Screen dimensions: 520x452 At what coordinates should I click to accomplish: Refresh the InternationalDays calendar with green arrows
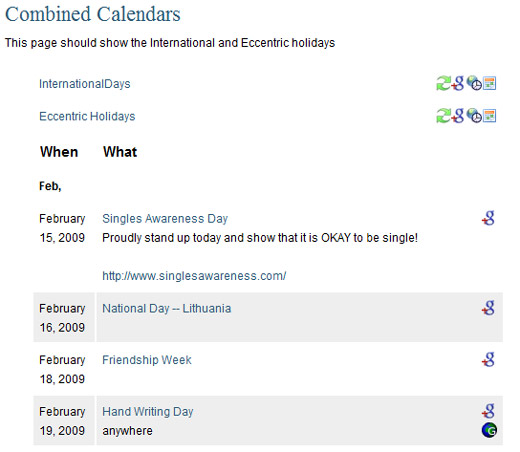point(443,83)
